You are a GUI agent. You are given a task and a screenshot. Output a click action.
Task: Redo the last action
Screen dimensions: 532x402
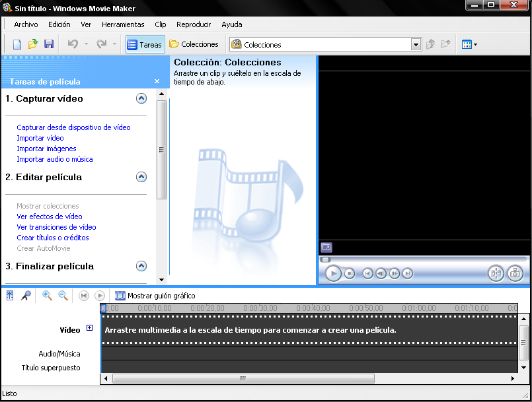click(x=102, y=44)
